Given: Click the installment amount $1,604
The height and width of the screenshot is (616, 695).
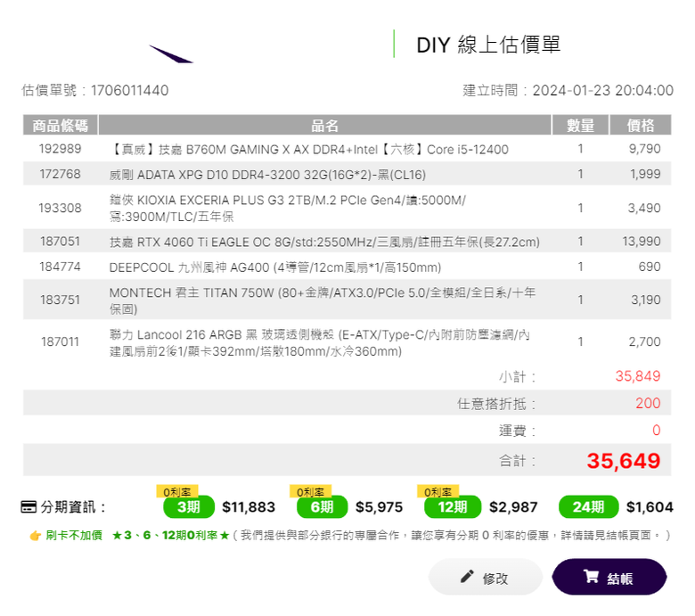Looking at the screenshot, I should tap(650, 507).
